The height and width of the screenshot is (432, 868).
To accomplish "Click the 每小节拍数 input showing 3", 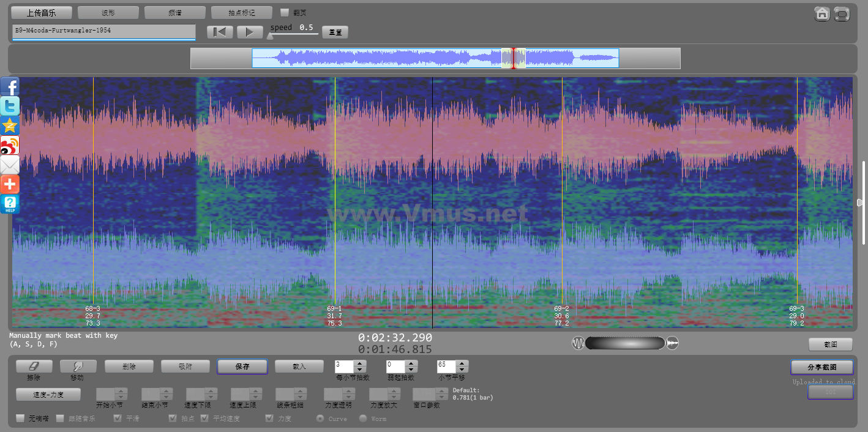I will (345, 367).
